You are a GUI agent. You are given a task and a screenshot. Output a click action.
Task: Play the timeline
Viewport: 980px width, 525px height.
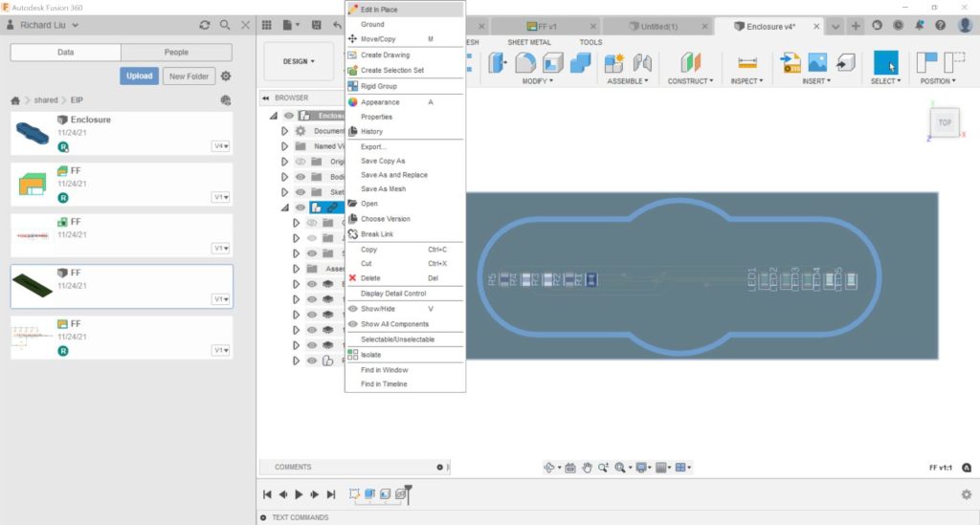(x=299, y=494)
